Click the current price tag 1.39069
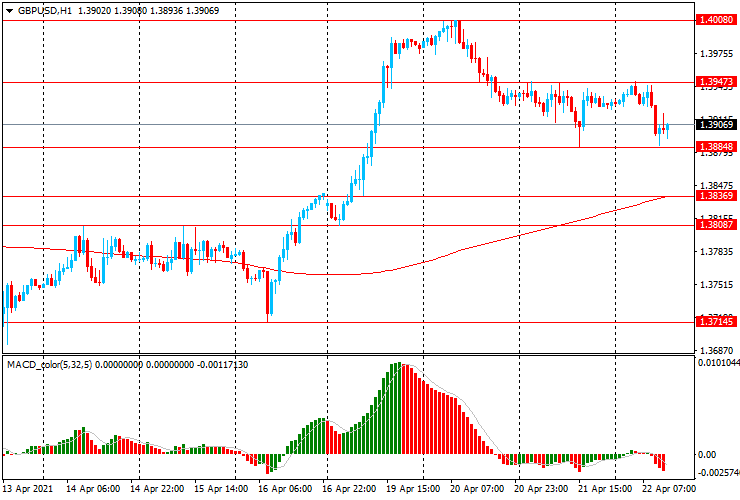The image size is (740, 500). tap(716, 125)
